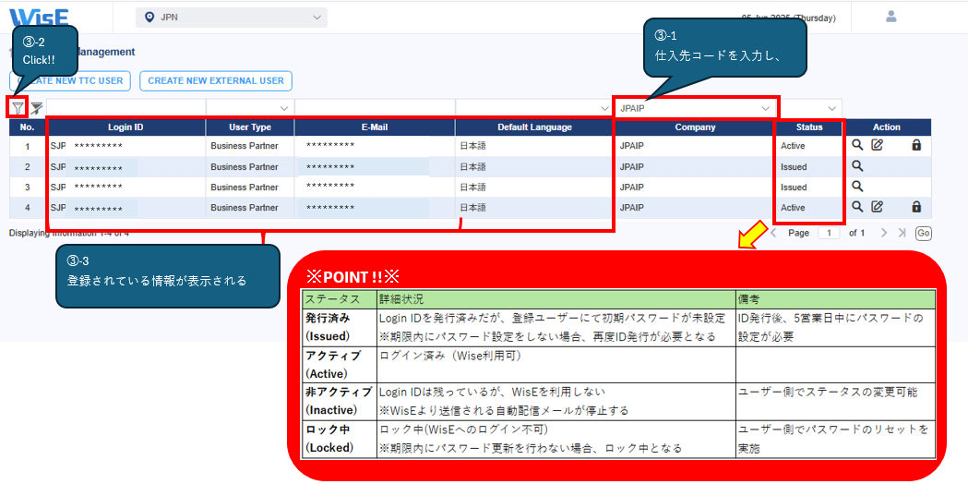Viewport: 980px width, 484px height.
Task: View details of user row No. 1
Action: [x=857, y=145]
